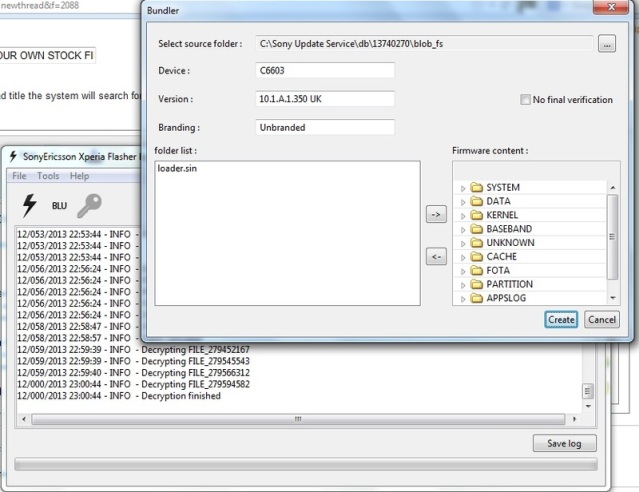Click the key icon in Flasher toolbar

pyautogui.click(x=89, y=205)
